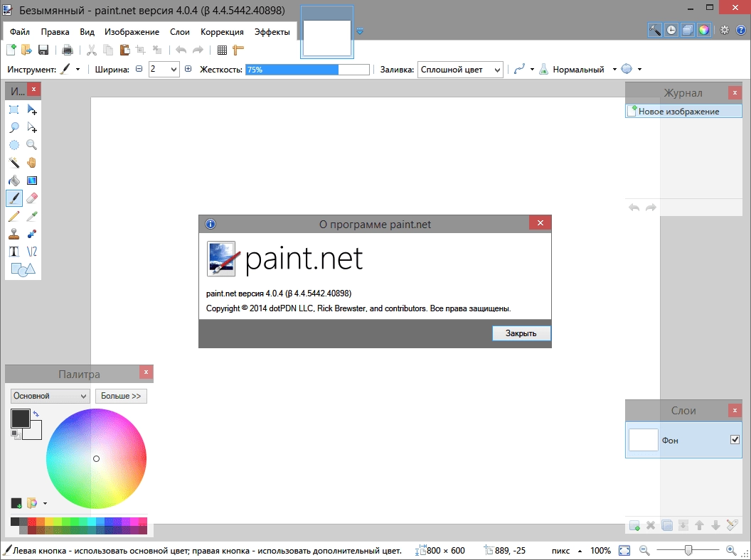
Task: Select the Gradient tool
Action: [x=31, y=181]
